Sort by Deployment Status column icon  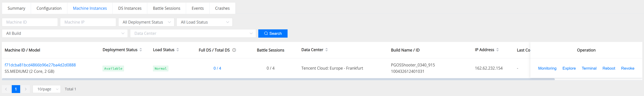pyautogui.click(x=141, y=50)
